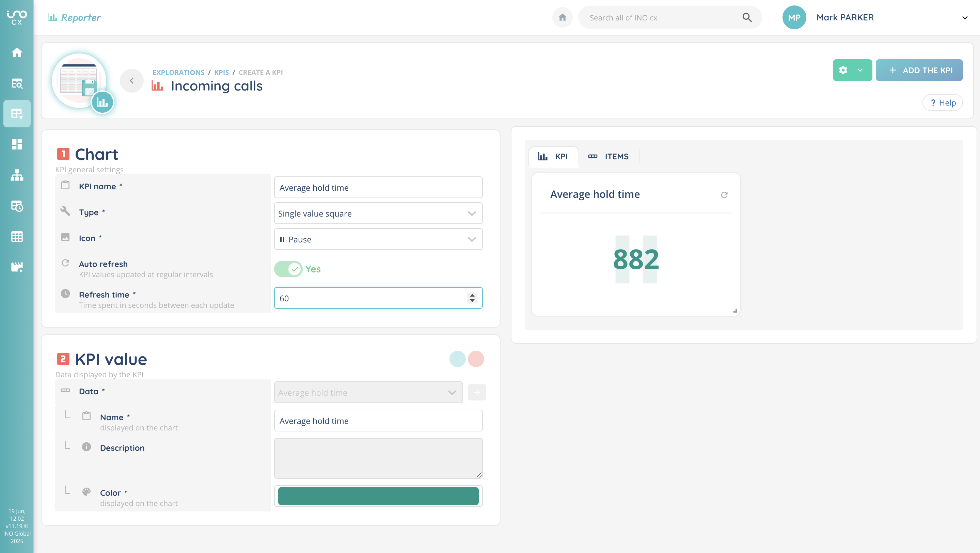Click the ADD THE KPI button
The height and width of the screenshot is (553, 980).
[919, 70]
